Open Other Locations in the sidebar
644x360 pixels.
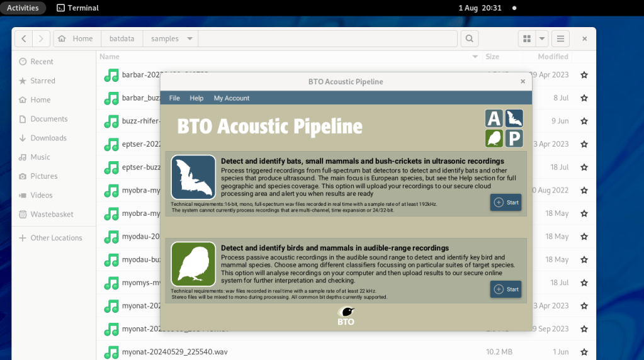(x=54, y=238)
